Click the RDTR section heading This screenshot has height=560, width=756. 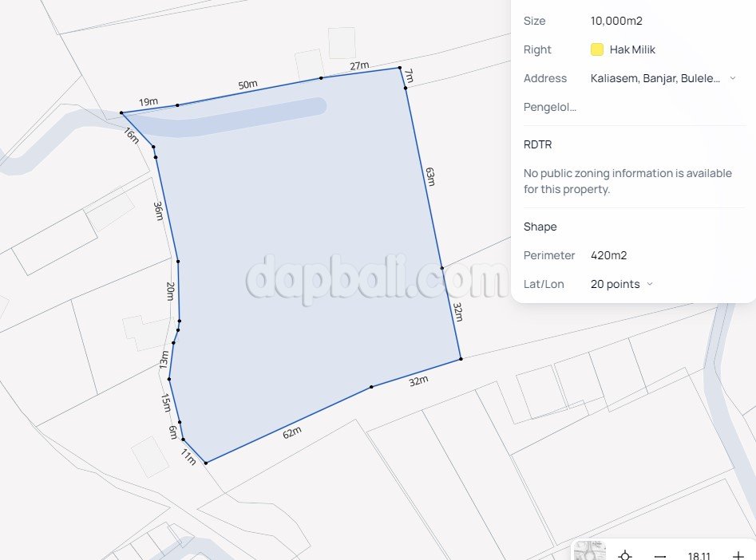click(x=537, y=144)
